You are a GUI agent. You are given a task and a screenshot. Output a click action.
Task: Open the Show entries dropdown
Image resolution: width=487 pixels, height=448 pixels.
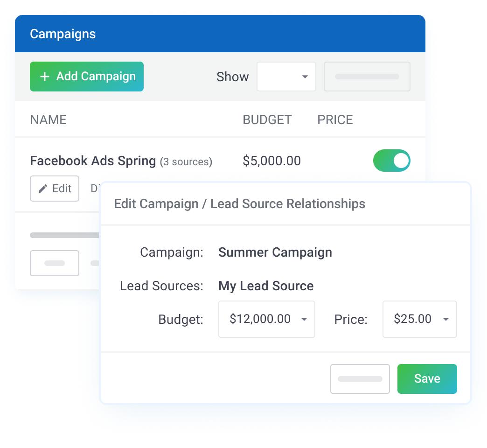286,77
